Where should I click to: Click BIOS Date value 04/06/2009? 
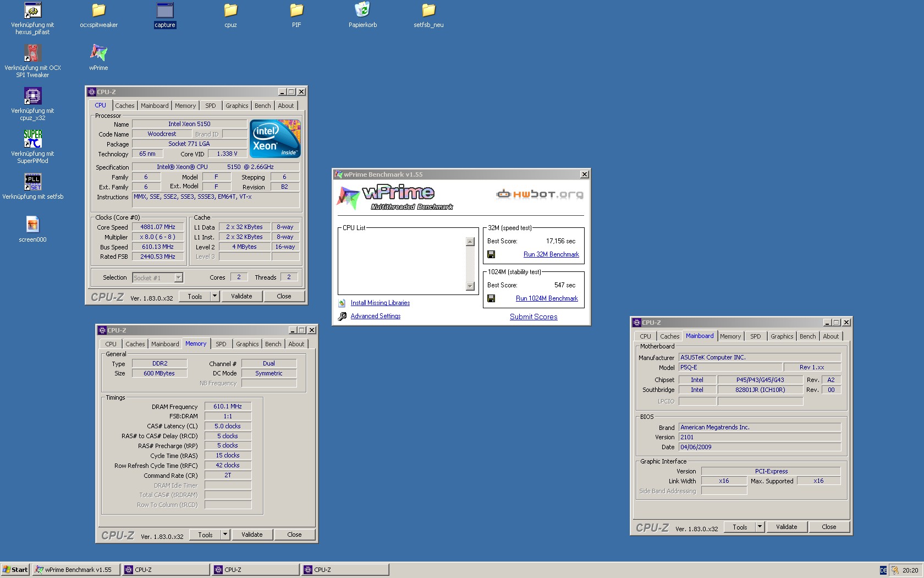pyautogui.click(x=760, y=447)
